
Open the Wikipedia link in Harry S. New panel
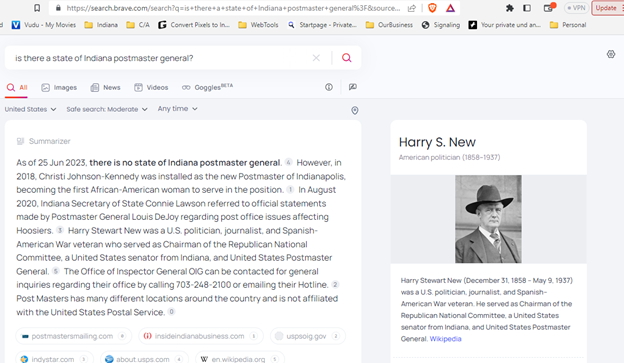[445, 339]
